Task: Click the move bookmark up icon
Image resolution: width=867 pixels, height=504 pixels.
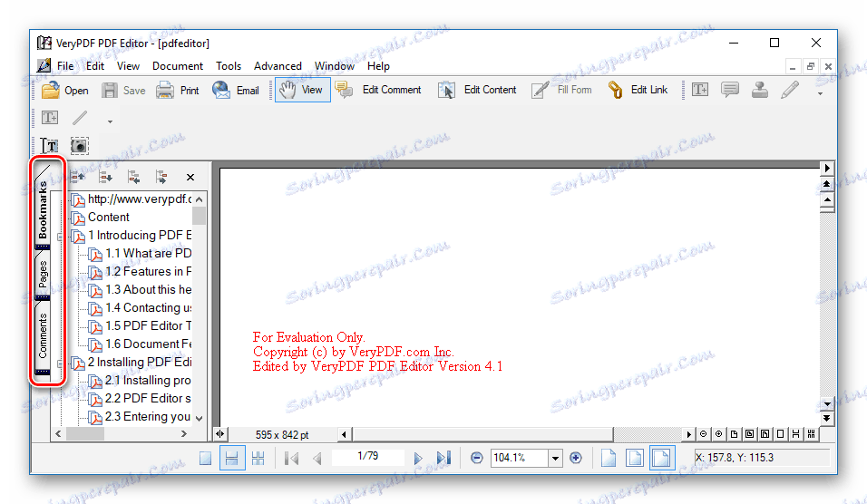Action: coord(77,177)
